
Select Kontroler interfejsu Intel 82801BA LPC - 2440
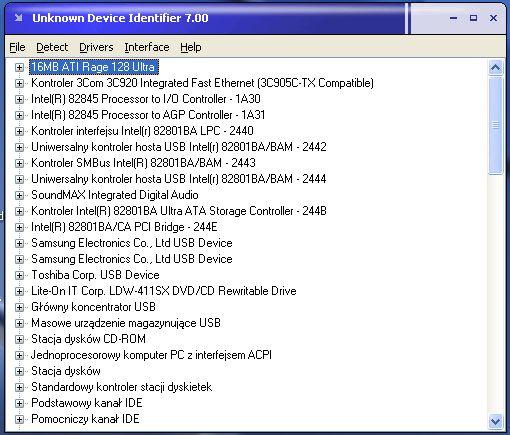pos(142,131)
